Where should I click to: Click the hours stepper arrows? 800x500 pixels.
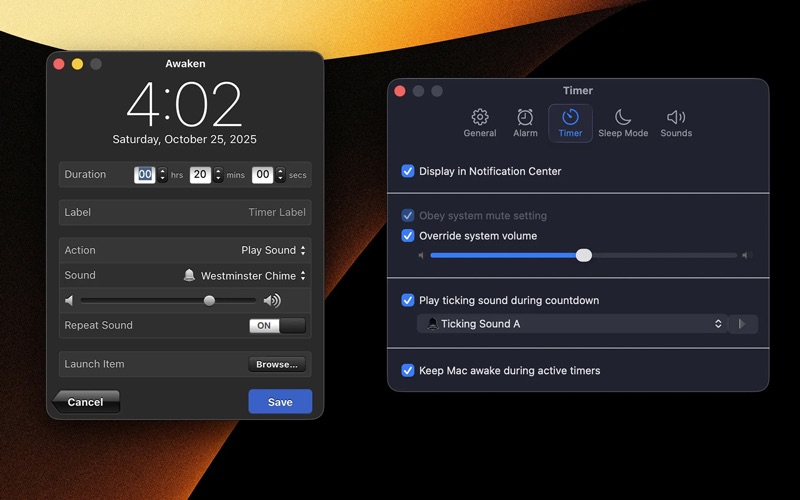pos(162,174)
